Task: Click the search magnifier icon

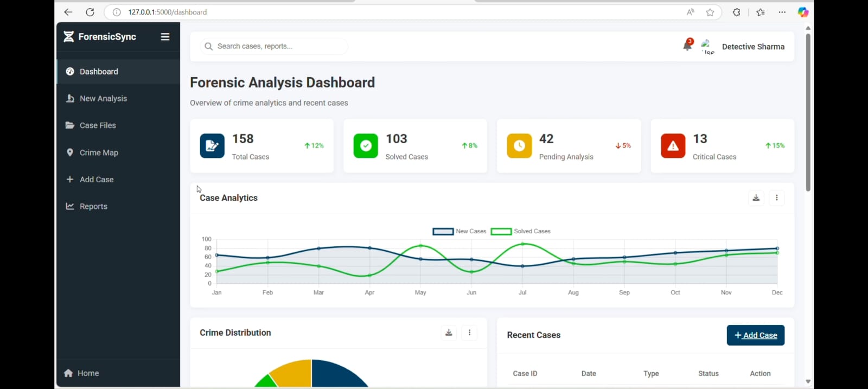Action: coord(208,47)
